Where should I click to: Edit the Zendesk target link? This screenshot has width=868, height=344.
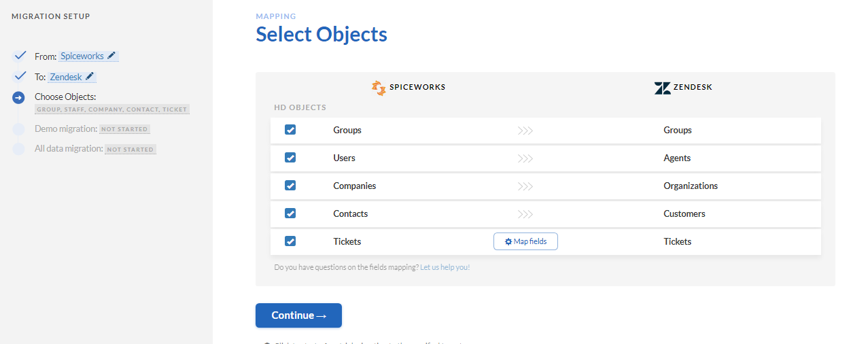coord(66,78)
